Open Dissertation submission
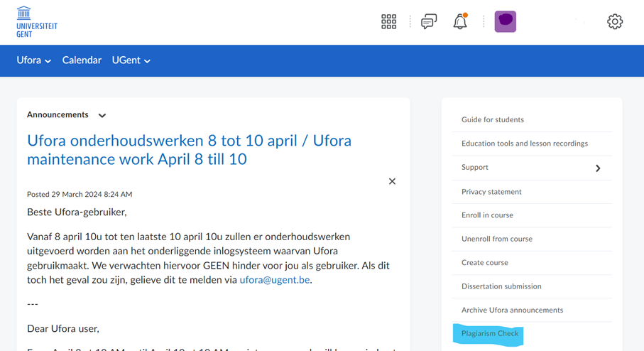Image resolution: width=644 pixels, height=351 pixels. pos(501,286)
